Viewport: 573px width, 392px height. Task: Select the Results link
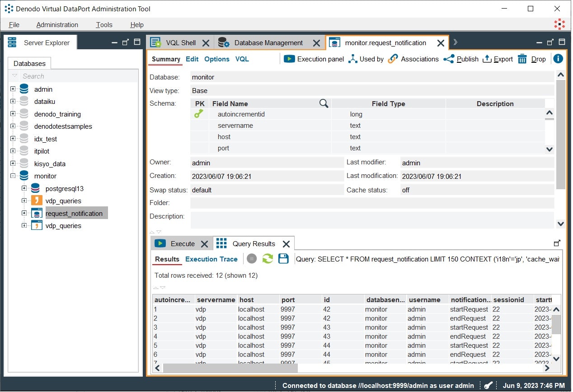pos(167,259)
